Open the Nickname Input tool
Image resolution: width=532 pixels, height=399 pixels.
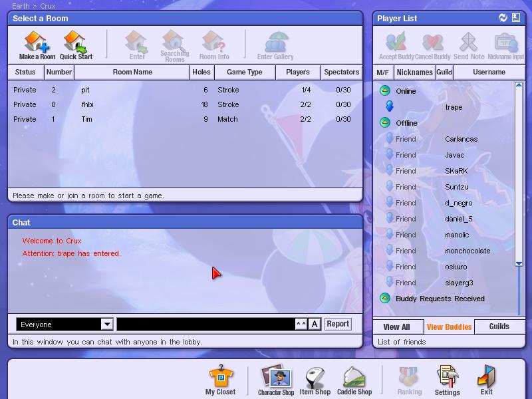click(506, 45)
